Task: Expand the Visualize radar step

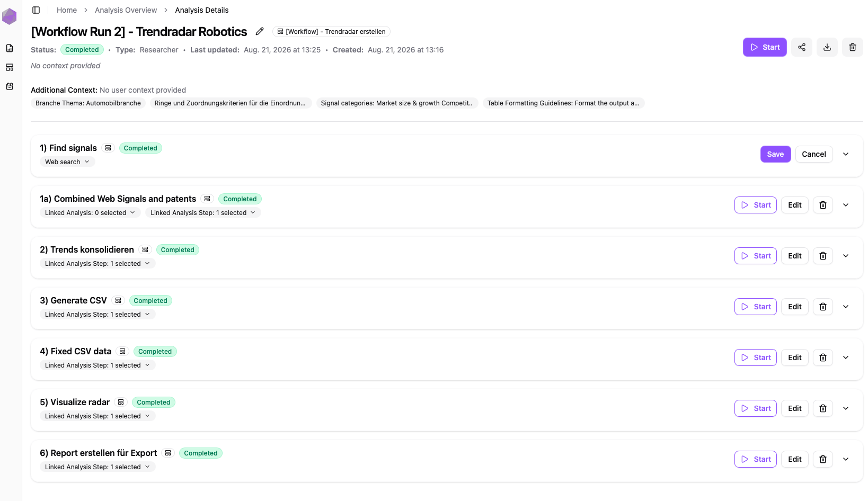Action: 846,408
